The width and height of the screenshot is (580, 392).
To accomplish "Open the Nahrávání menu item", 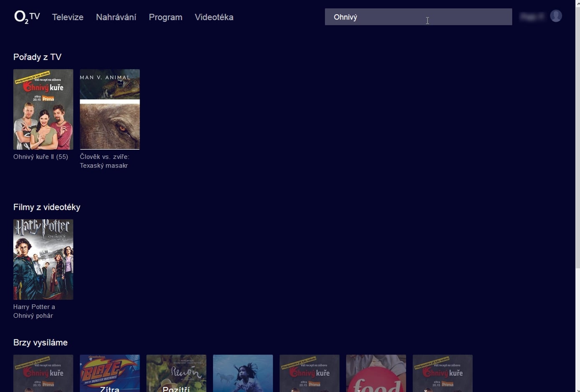I will point(116,17).
